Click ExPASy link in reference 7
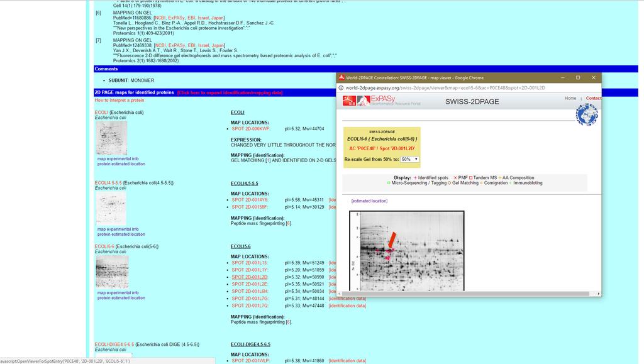This screenshot has width=644, height=364. pyautogui.click(x=177, y=45)
